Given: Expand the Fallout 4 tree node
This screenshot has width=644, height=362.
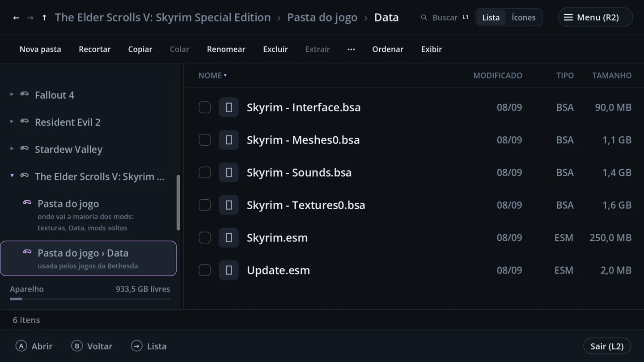Looking at the screenshot, I should [x=12, y=95].
